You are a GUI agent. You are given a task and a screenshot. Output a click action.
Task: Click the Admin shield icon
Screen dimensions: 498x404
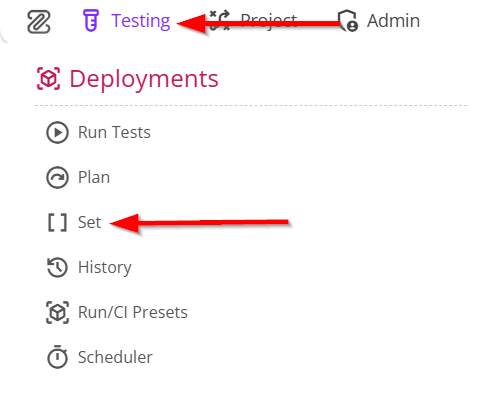coord(348,21)
